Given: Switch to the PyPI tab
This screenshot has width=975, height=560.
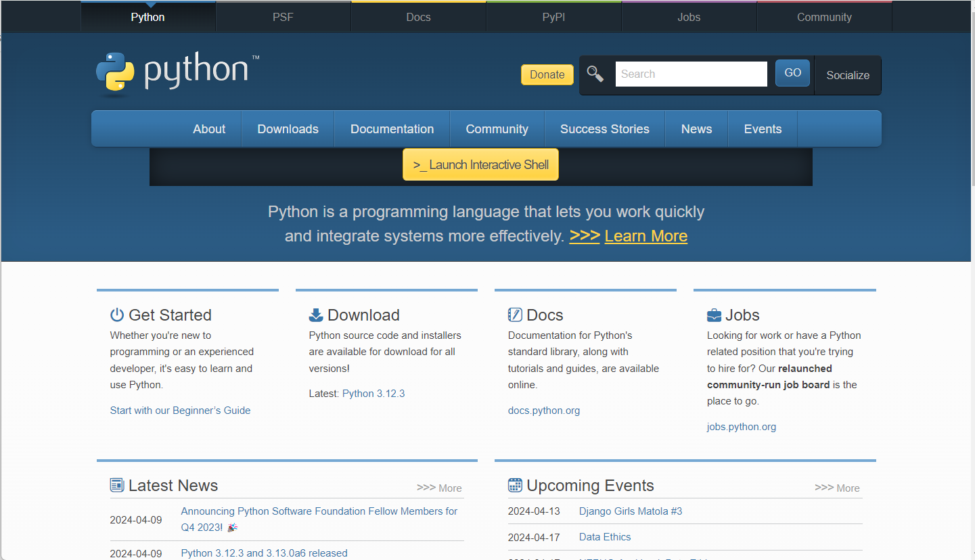Looking at the screenshot, I should click(x=553, y=16).
